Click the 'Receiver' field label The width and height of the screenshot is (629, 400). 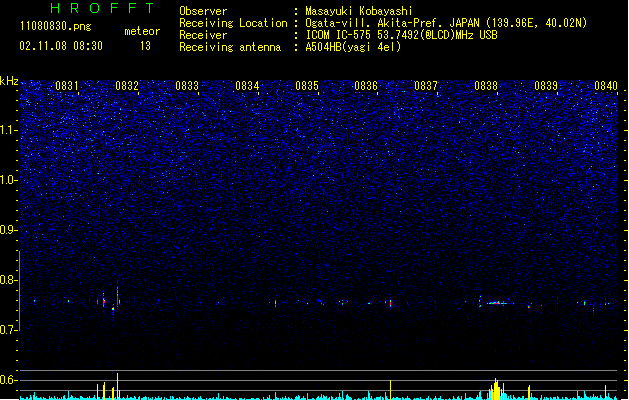click(203, 35)
